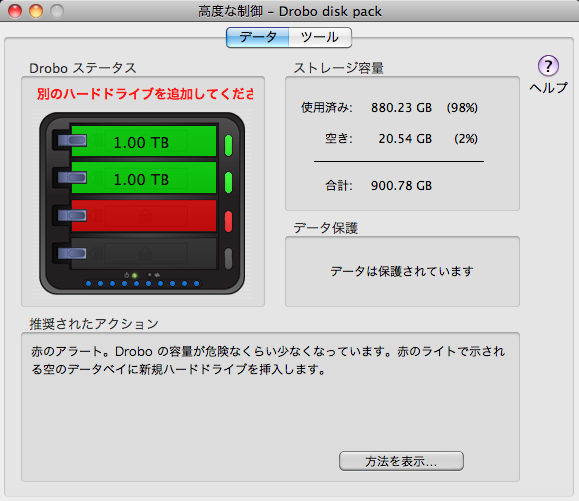Click the 20.54 GB free value
Screen dimensions: 579x501
point(405,139)
